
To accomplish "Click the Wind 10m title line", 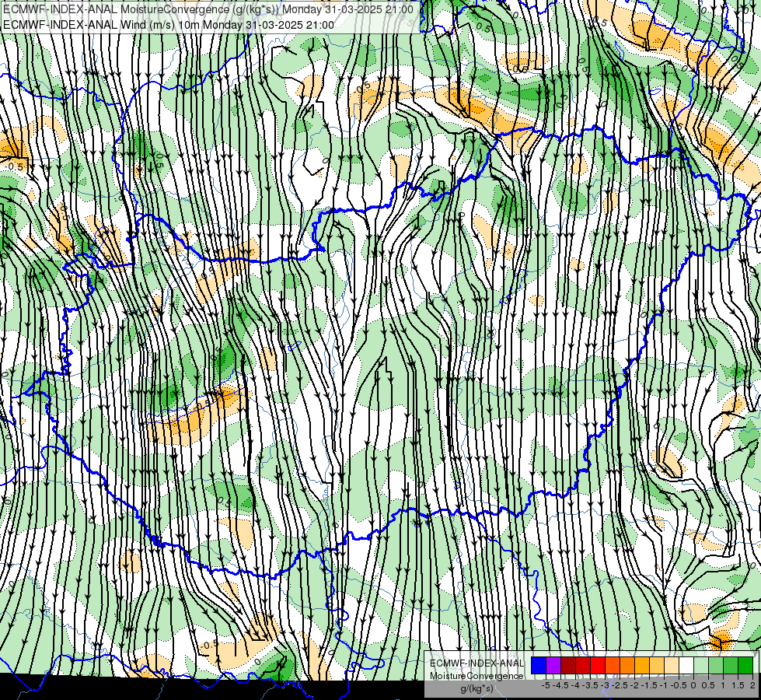I will 169,24.
